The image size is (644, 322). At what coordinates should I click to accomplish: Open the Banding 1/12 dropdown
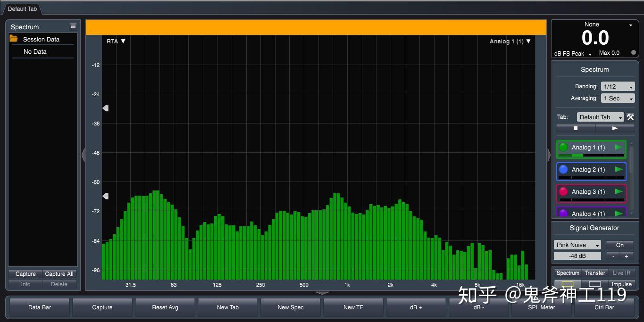618,86
